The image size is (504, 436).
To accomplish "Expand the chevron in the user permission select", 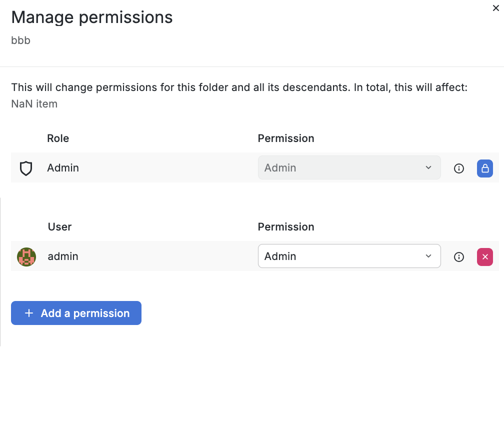I will click(x=428, y=256).
